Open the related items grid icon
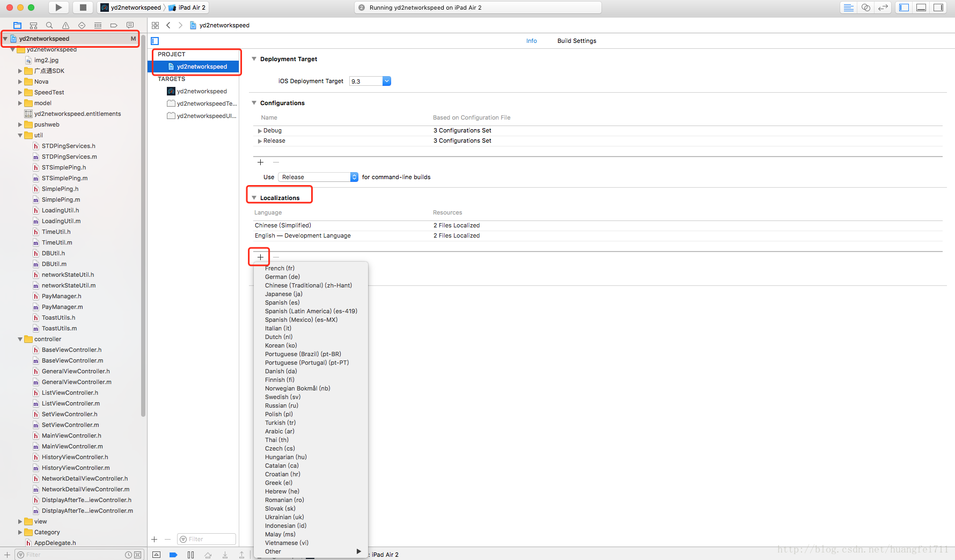The height and width of the screenshot is (560, 955). click(x=155, y=25)
